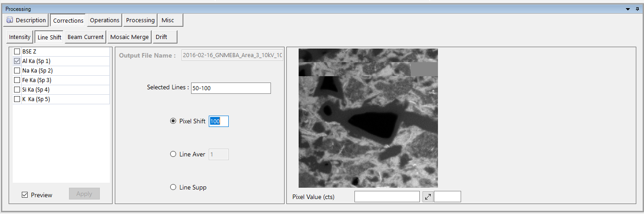Click the grayscale preview image
Image resolution: width=644 pixels, height=214 pixels.
(x=368, y=118)
